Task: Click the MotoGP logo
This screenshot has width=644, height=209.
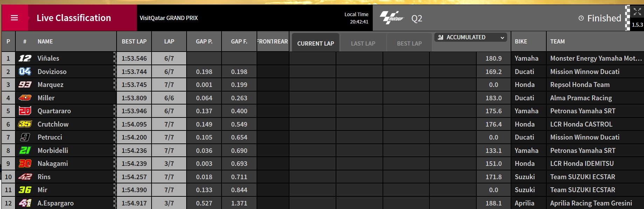Action: point(392,18)
